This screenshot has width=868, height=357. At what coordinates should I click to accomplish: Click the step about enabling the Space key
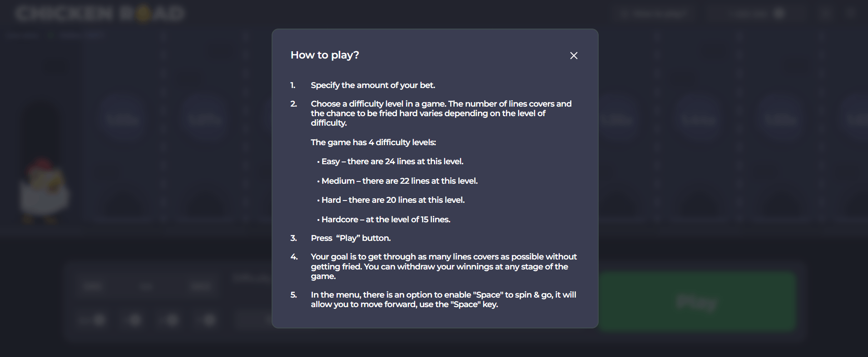pos(443,299)
